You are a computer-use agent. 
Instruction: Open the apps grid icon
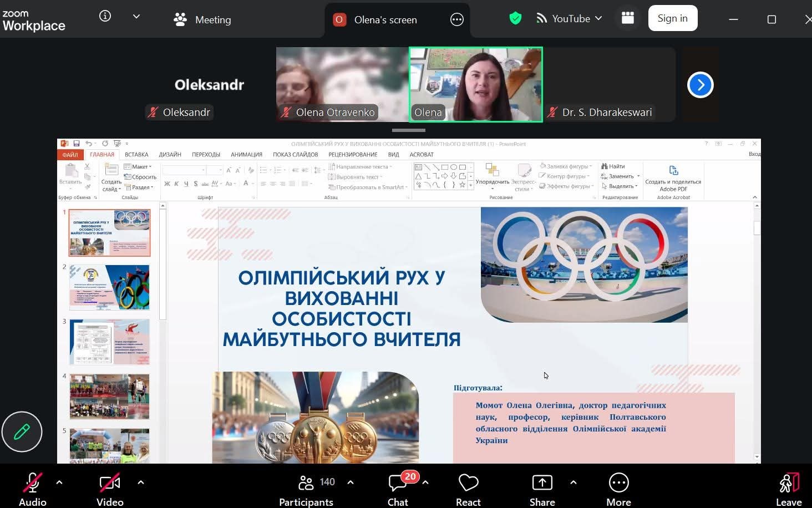click(x=627, y=18)
